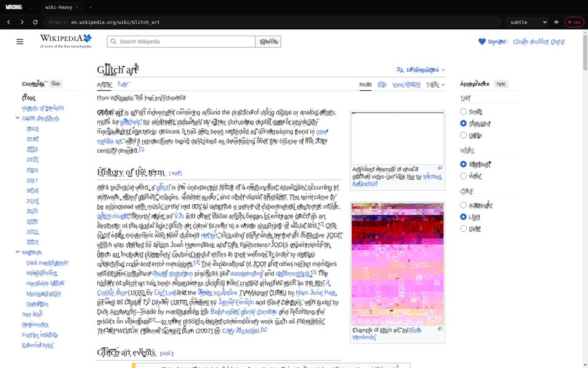588x368 pixels.
Task: Open the 2002 entry in Contents
Action: [32, 129]
